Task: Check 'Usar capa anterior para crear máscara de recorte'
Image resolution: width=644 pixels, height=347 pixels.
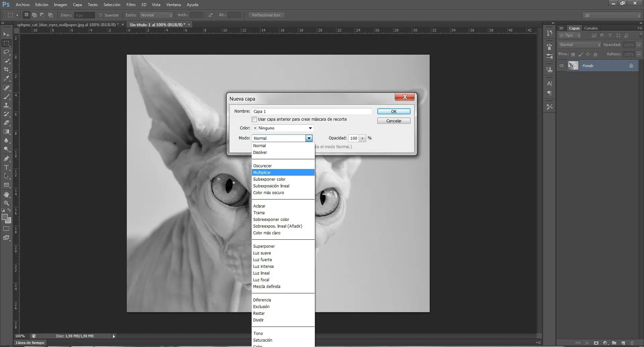Action: click(254, 119)
